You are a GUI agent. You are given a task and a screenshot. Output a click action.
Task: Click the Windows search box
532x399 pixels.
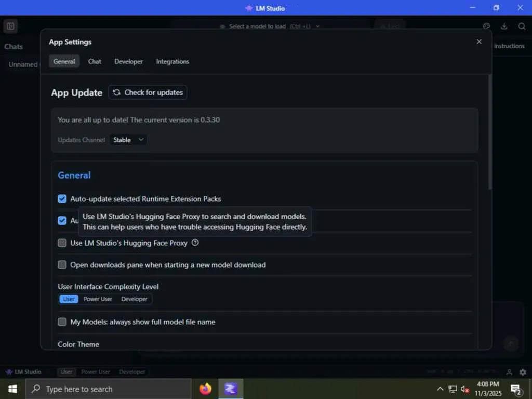109,389
